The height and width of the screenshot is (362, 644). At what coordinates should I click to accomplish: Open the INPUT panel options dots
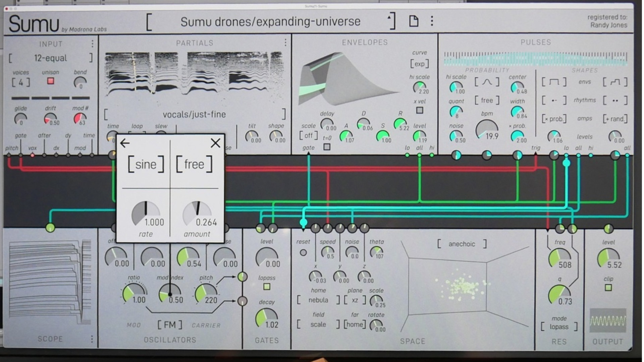(92, 44)
